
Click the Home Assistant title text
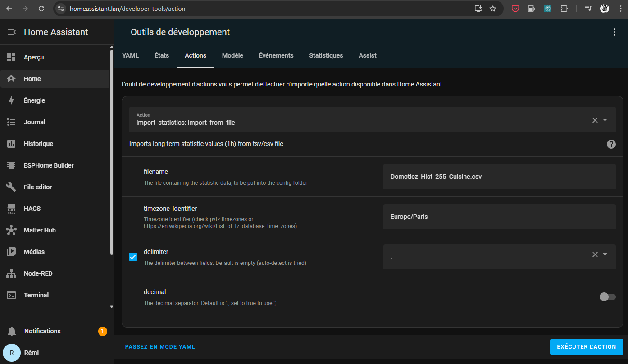[x=56, y=32]
